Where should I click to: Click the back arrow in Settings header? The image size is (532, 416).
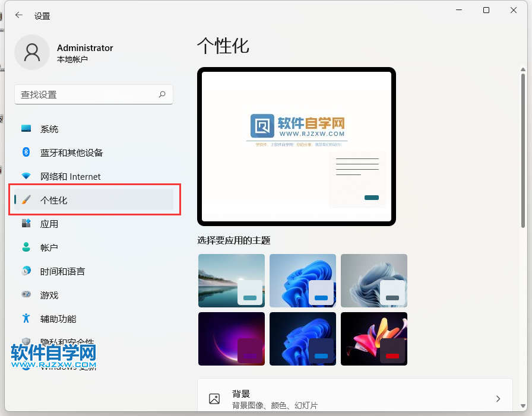coord(19,15)
